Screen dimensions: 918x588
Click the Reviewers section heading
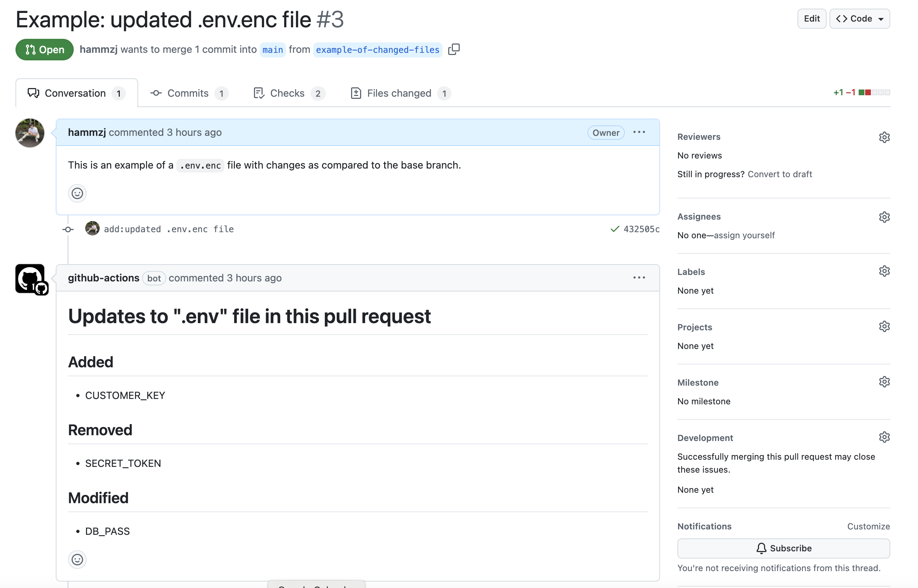click(x=698, y=137)
